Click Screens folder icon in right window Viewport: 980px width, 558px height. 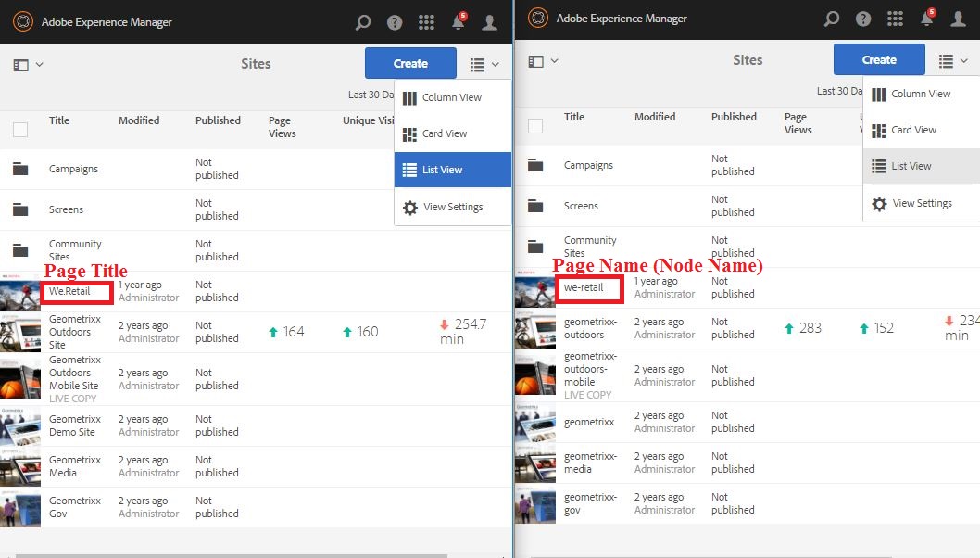click(x=535, y=206)
